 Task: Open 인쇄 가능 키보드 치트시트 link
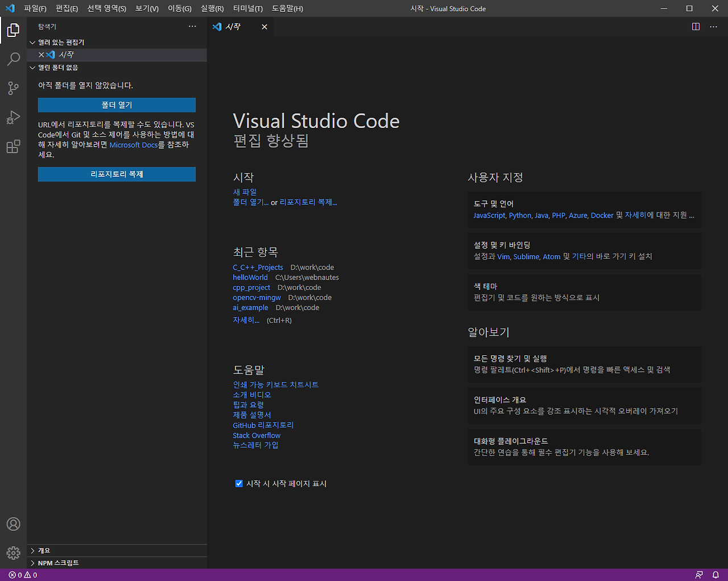click(x=276, y=385)
